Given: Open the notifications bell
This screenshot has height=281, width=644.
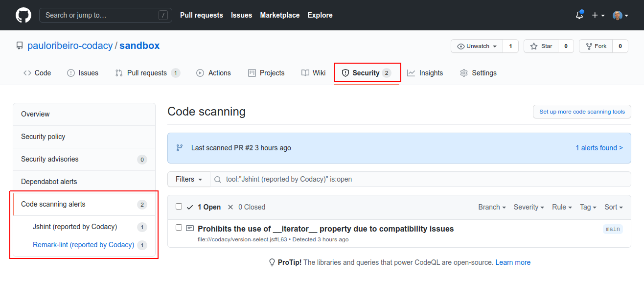Looking at the screenshot, I should tap(579, 15).
